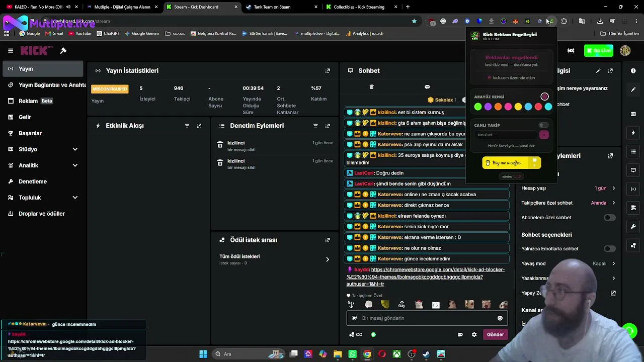Image resolution: width=644 pixels, height=362 pixels.
Task: Open Gelir in sidebar
Action: pyautogui.click(x=43, y=117)
